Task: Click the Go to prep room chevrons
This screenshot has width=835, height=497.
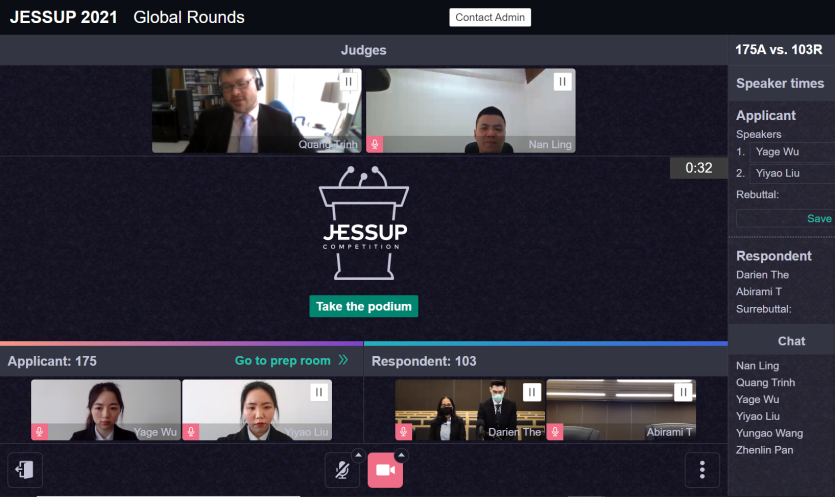Action: 343,360
